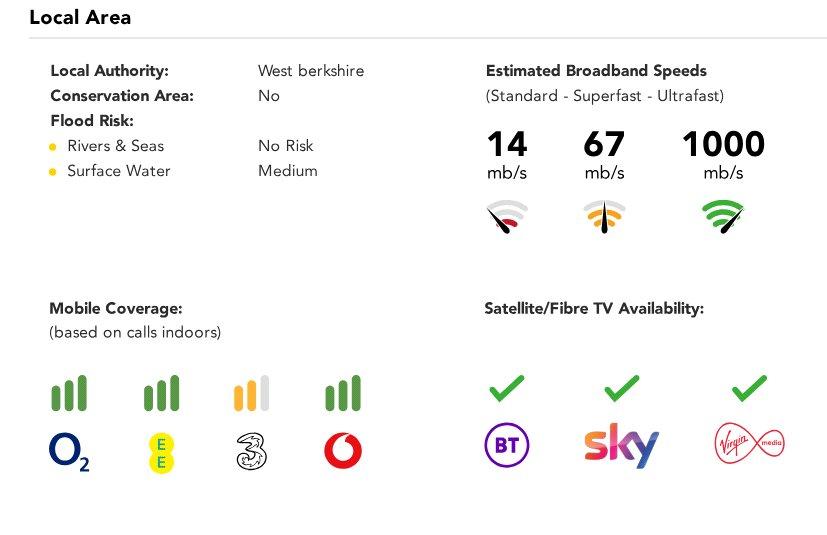
Task: Click the green checkmark above BT
Action: 507,388
